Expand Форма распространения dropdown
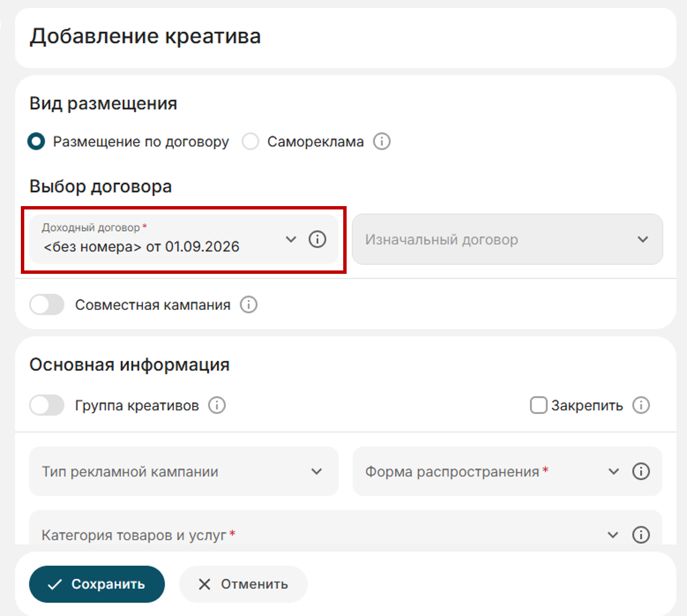This screenshot has height=616, width=687. (614, 471)
